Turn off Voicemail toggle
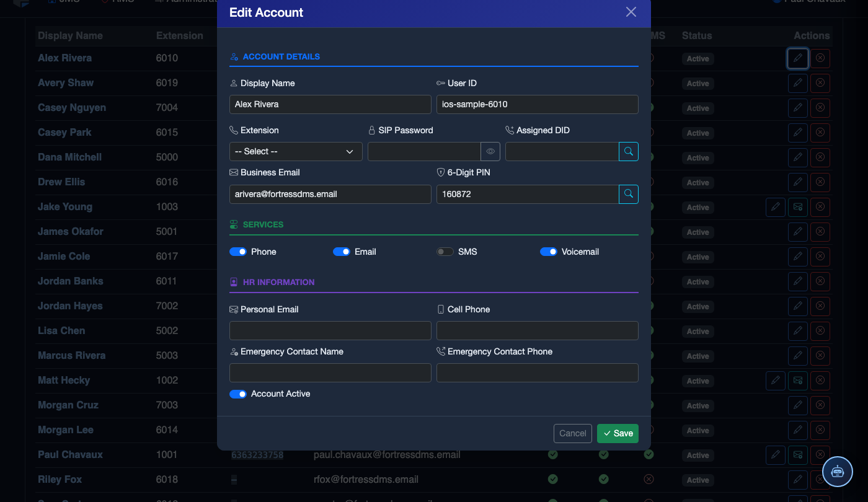Image resolution: width=868 pixels, height=502 pixels. point(549,252)
